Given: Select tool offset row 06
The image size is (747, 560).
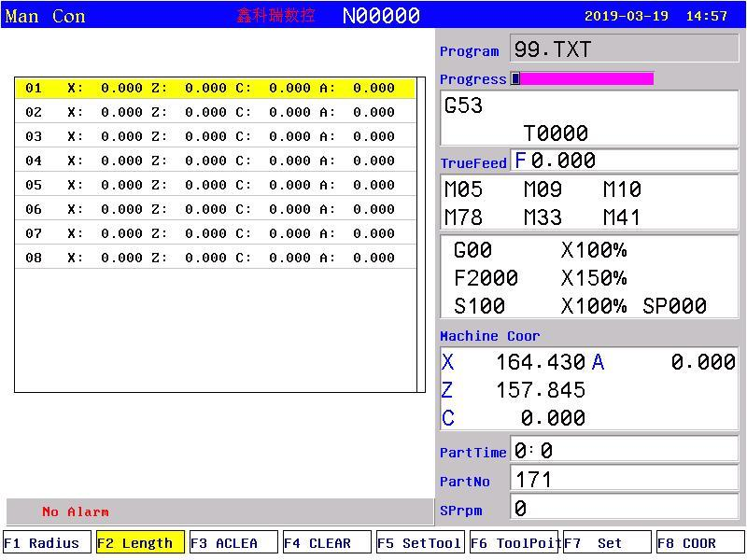Looking at the screenshot, I should (x=216, y=209).
